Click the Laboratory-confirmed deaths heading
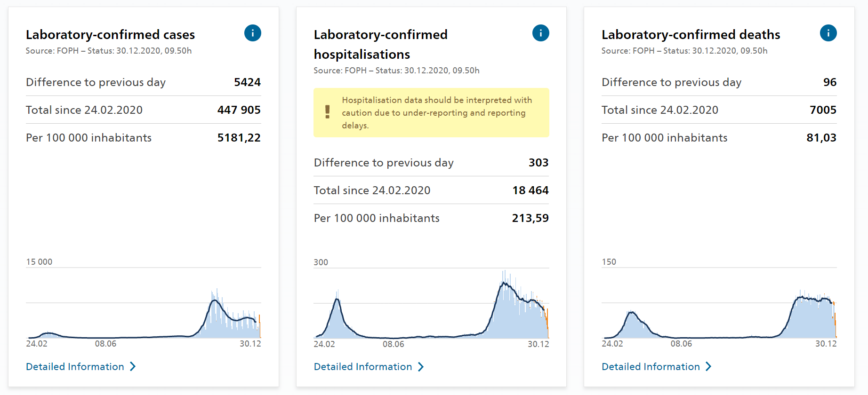 tap(691, 35)
